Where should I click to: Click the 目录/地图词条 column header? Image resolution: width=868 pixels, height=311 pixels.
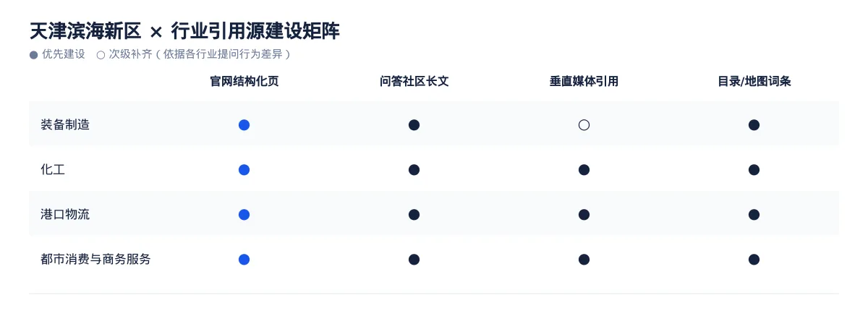click(x=754, y=81)
